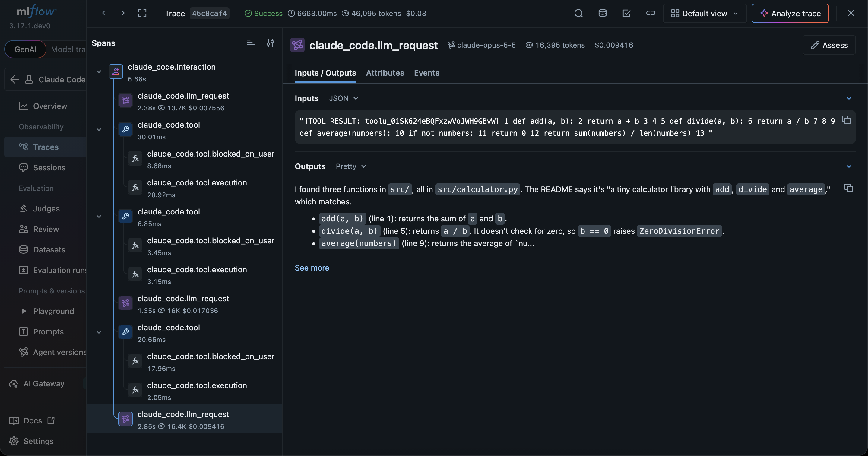The image size is (868, 456).
Task: Collapse the Inputs section chevron
Action: click(x=849, y=98)
